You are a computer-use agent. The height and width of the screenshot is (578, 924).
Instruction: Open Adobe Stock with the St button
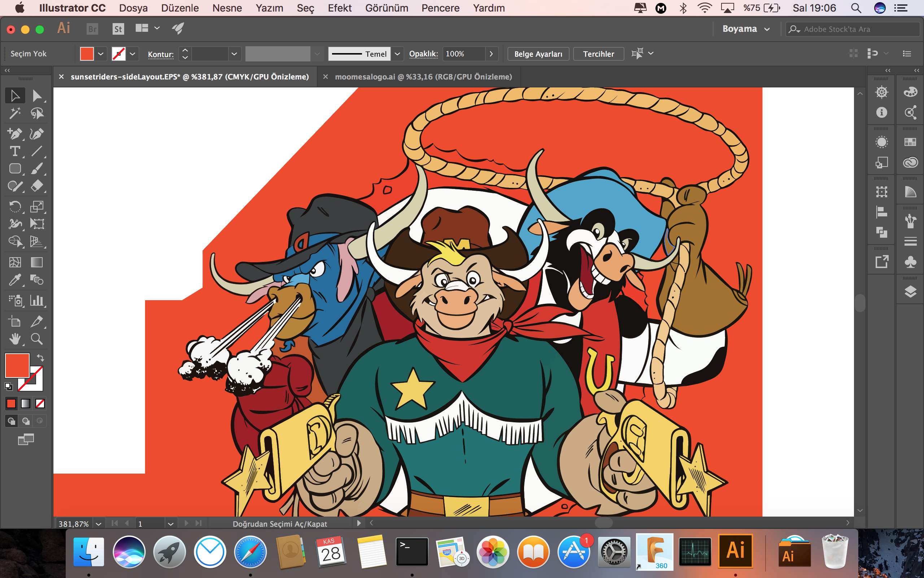(x=118, y=29)
